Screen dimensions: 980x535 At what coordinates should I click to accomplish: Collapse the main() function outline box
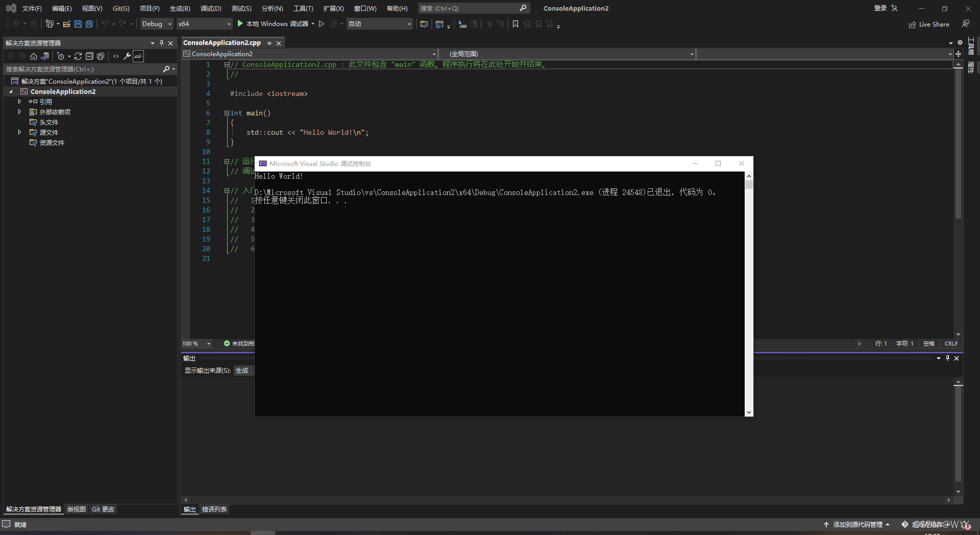[227, 113]
